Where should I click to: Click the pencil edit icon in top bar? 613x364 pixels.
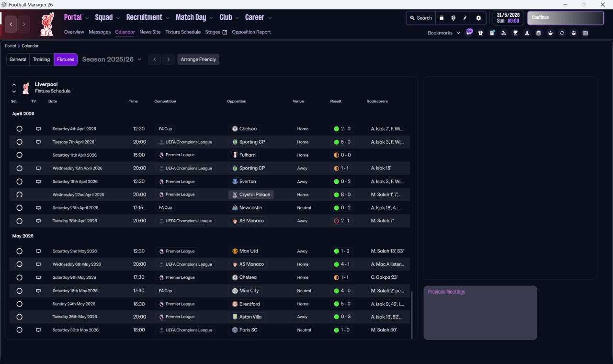pos(465,18)
